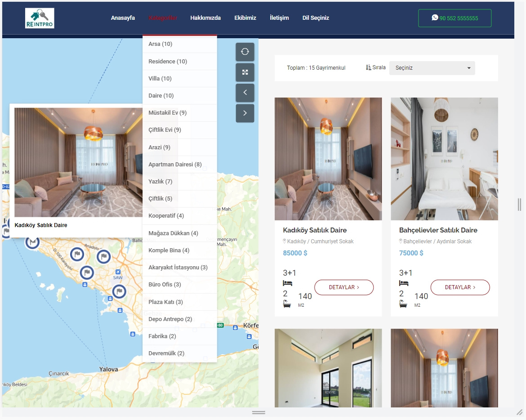Select Büro Ofis (3) category
Screen dimensions: 526x420
coord(180,285)
